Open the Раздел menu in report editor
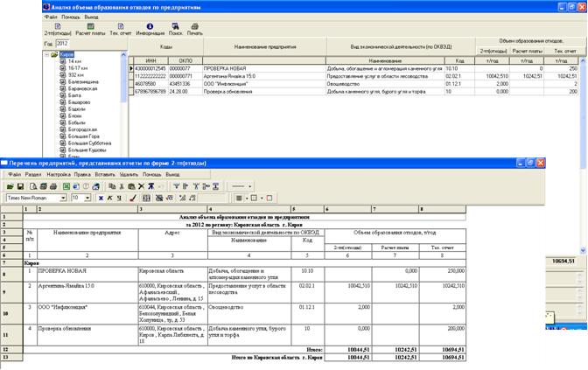The height and width of the screenshot is (370, 588). [x=33, y=174]
